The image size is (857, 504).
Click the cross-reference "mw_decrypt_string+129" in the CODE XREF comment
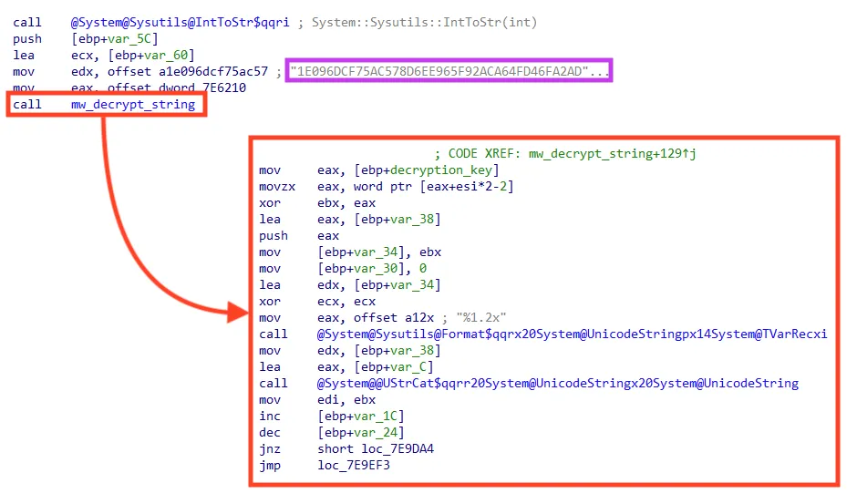click(x=605, y=154)
